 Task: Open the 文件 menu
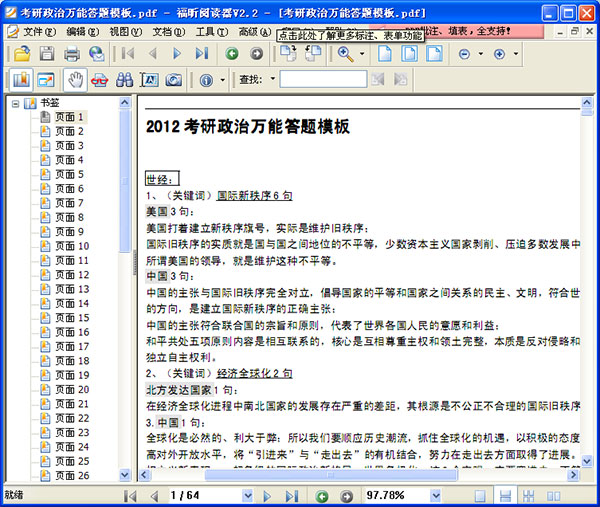[x=39, y=32]
